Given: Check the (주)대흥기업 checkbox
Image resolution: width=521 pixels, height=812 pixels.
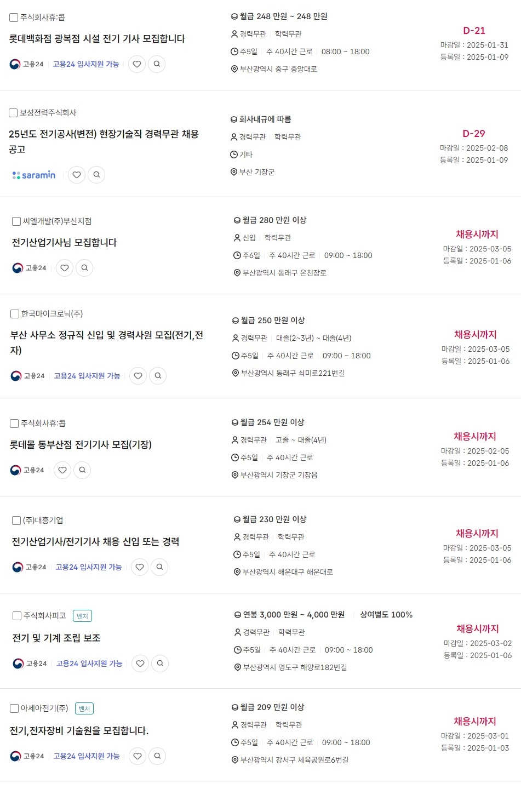Looking at the screenshot, I should click(16, 521).
